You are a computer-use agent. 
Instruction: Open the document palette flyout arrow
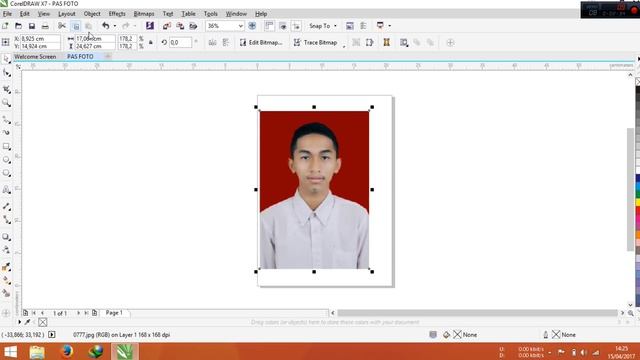(x=19, y=322)
